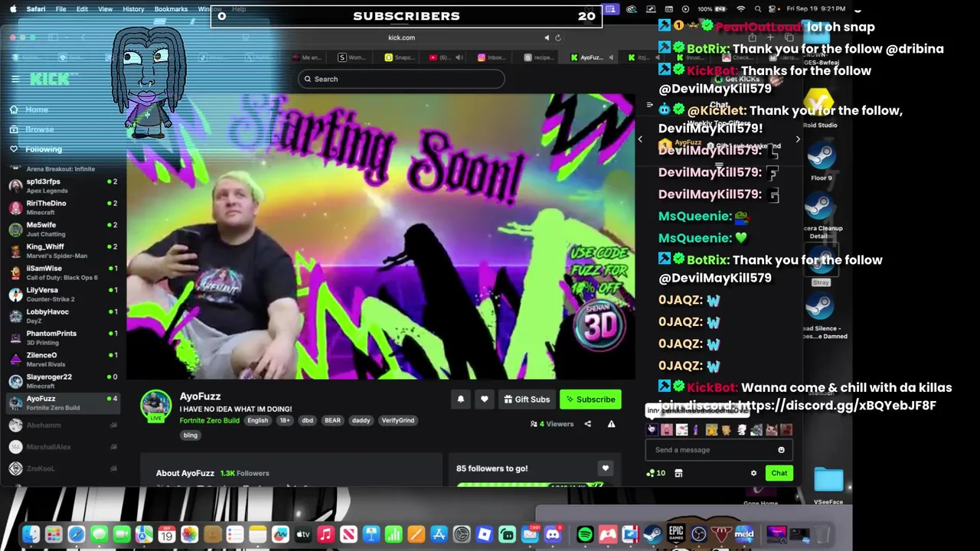Open Meld Studio from the Dock

point(744,534)
